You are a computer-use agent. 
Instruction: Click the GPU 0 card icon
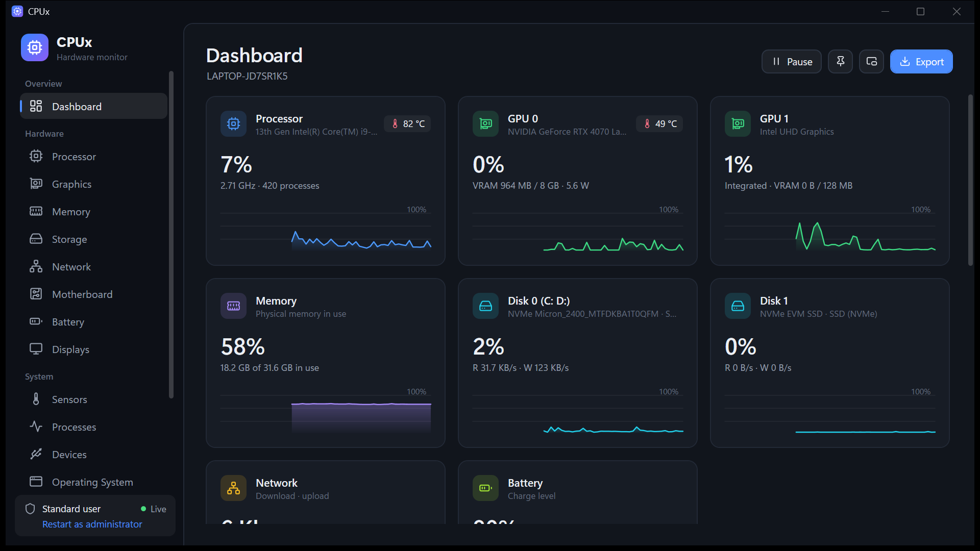(x=485, y=123)
